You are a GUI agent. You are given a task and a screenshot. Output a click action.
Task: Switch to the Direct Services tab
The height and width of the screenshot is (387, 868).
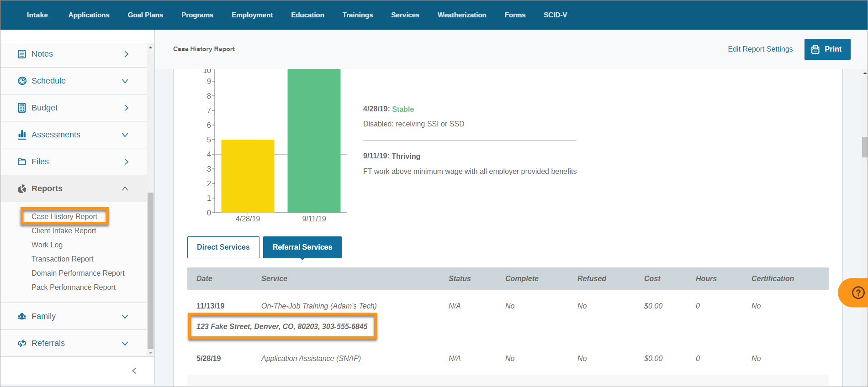tap(223, 247)
